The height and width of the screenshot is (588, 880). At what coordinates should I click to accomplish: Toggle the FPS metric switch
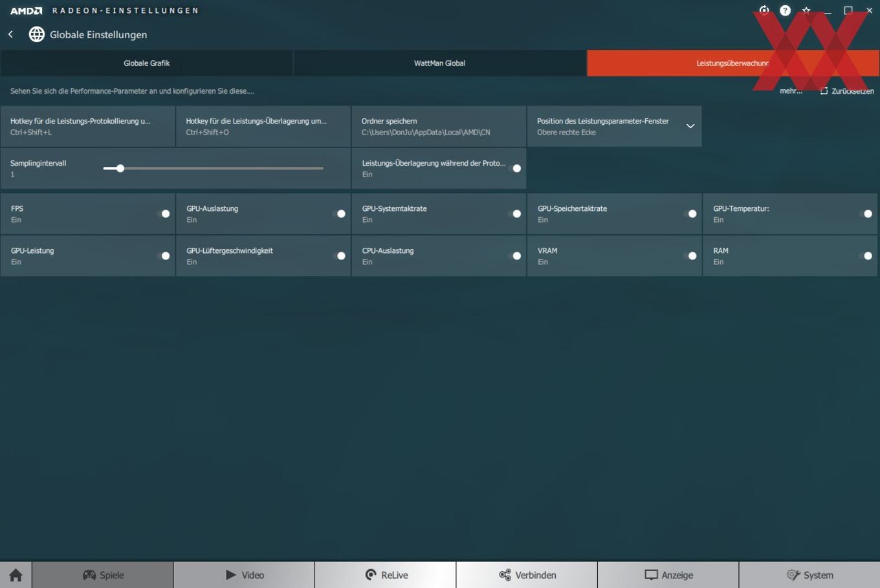click(163, 213)
